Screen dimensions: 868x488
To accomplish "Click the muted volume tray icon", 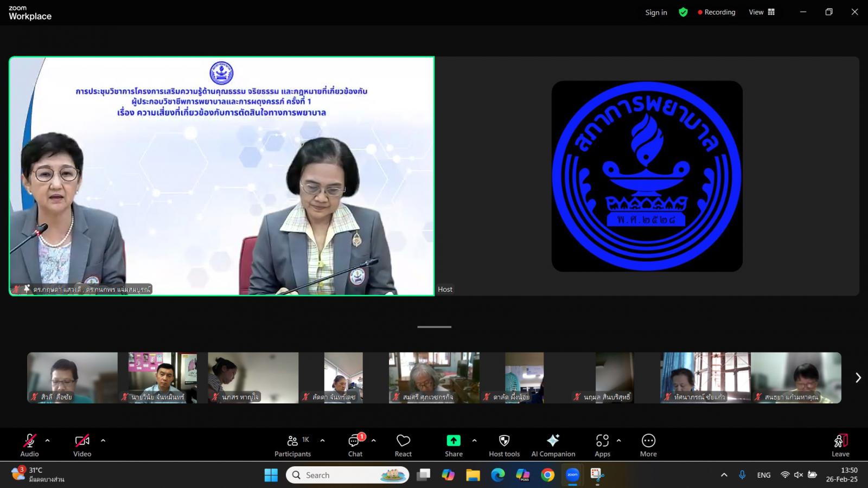I will tap(799, 475).
